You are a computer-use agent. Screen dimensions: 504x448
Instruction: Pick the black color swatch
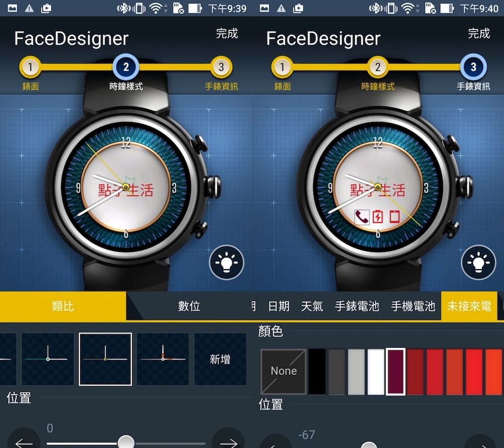point(317,371)
